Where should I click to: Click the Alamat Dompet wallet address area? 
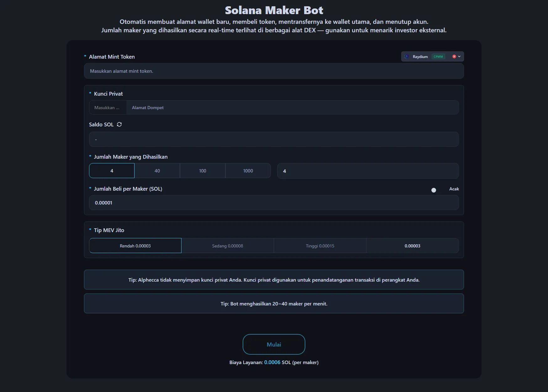(x=292, y=108)
